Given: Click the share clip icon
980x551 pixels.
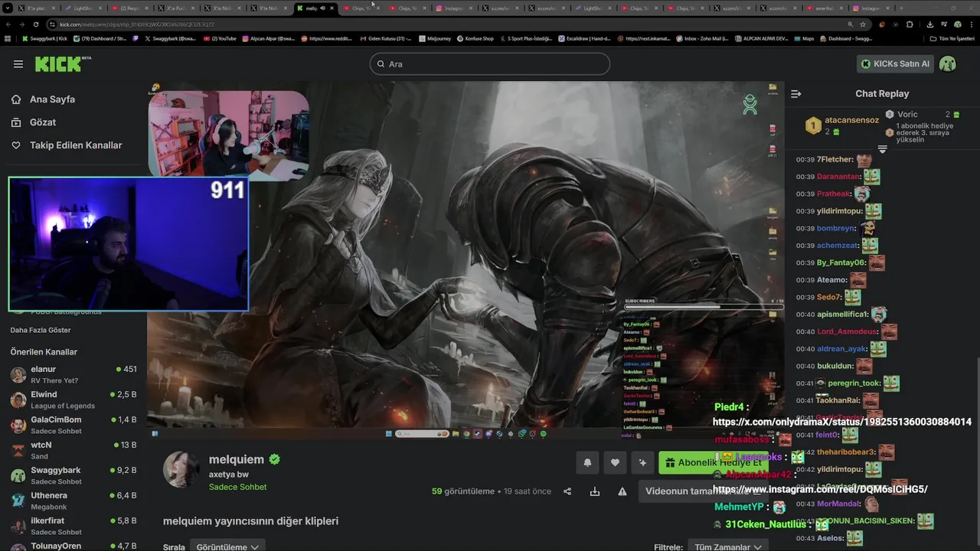Looking at the screenshot, I should click(x=567, y=491).
